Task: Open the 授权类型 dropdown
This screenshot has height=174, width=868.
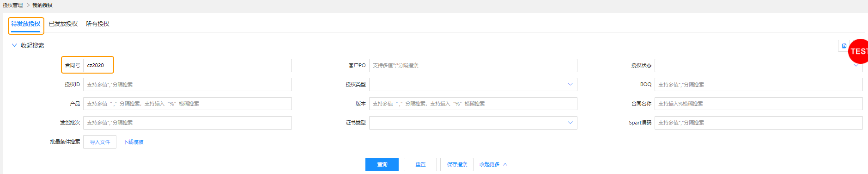Action: tap(473, 85)
